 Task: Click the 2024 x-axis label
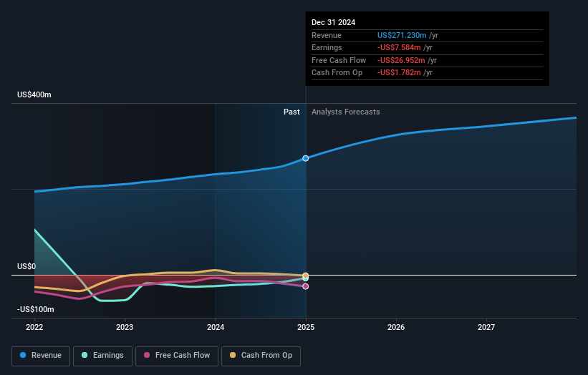[x=216, y=327]
